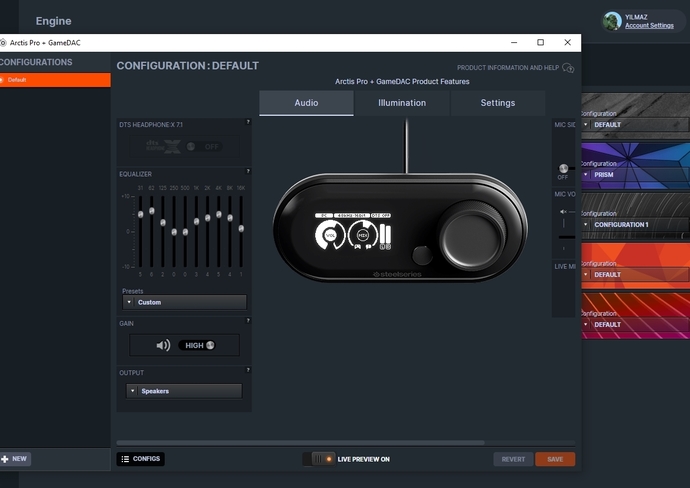Viewport: 690px width, 488px height.
Task: Expand the Output Speakers dropdown
Action: click(x=184, y=391)
